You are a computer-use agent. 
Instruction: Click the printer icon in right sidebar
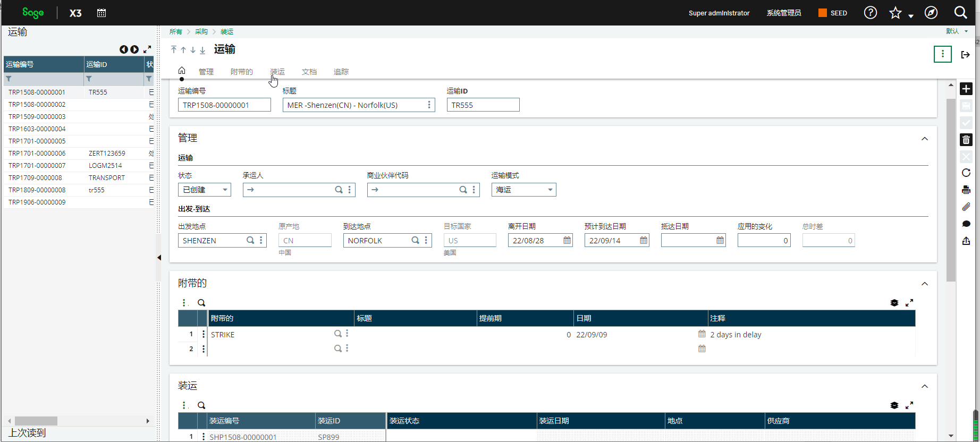pos(966,190)
